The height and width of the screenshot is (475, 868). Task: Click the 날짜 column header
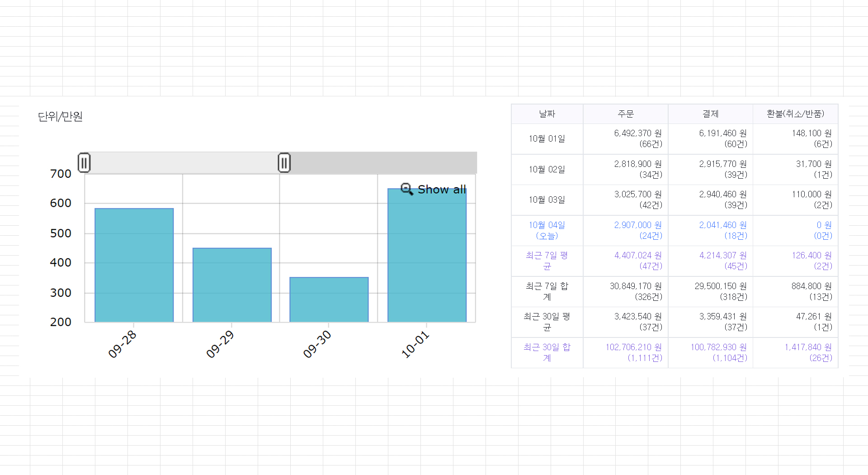547,114
